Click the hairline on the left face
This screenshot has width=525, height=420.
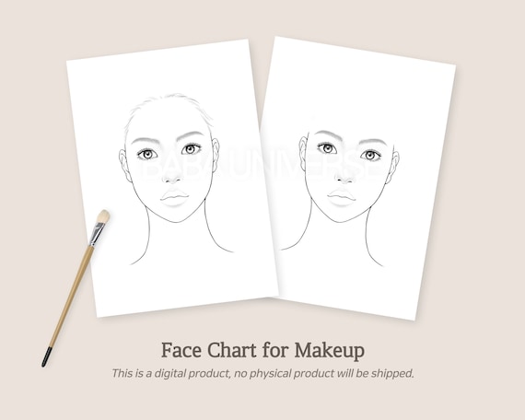(169, 111)
